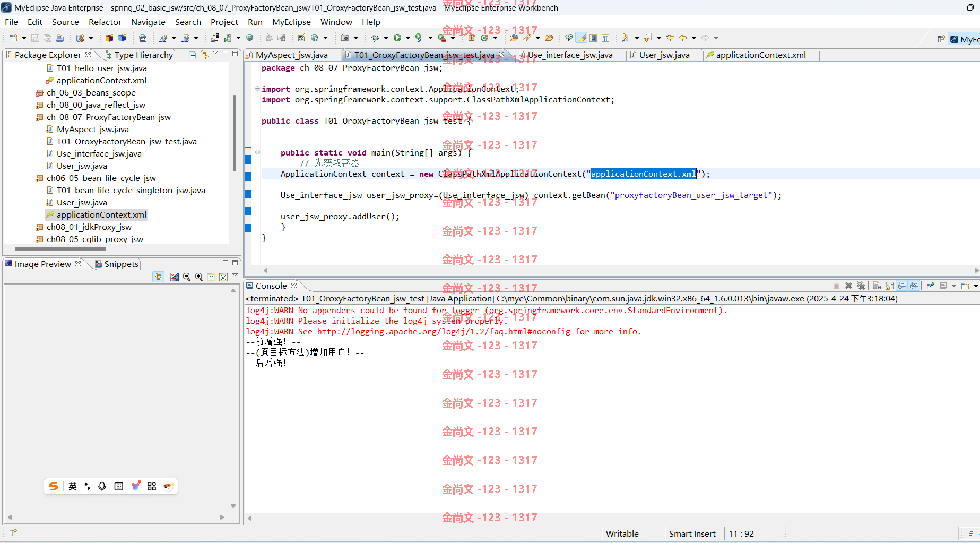The height and width of the screenshot is (543, 980).
Task: Select T01_bean_life_cycle_singleton_jsw.java in explorer
Action: [131, 190]
